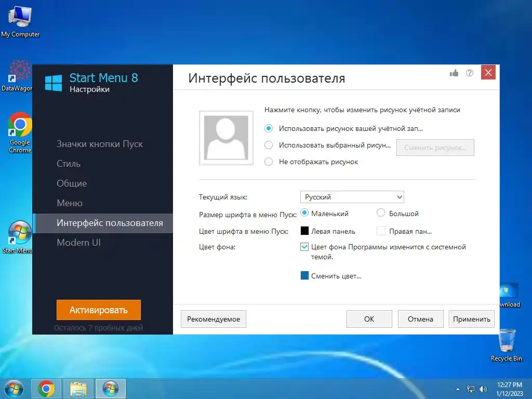Open the help question mark icon
532x399 pixels.
pyautogui.click(x=469, y=73)
